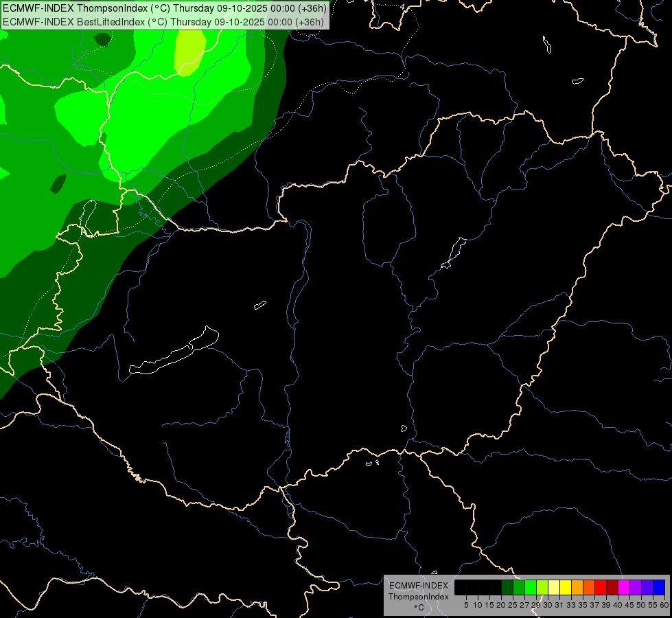Screen dimensions: 672x618
Task: Click the yellow-green 29–30 legend swatch
Action: [542, 587]
